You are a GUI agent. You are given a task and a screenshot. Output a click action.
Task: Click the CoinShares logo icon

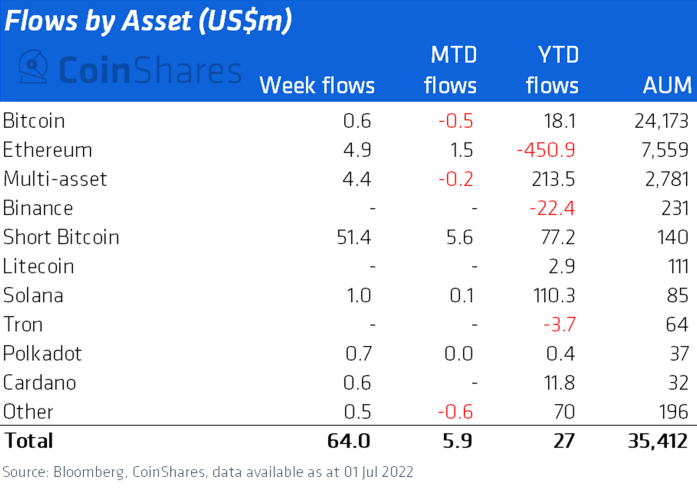(x=33, y=69)
